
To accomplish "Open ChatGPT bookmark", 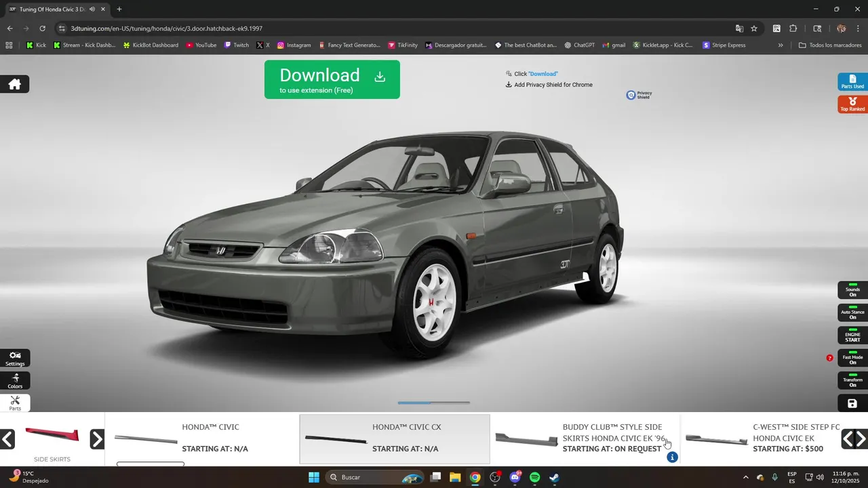I will (x=579, y=45).
